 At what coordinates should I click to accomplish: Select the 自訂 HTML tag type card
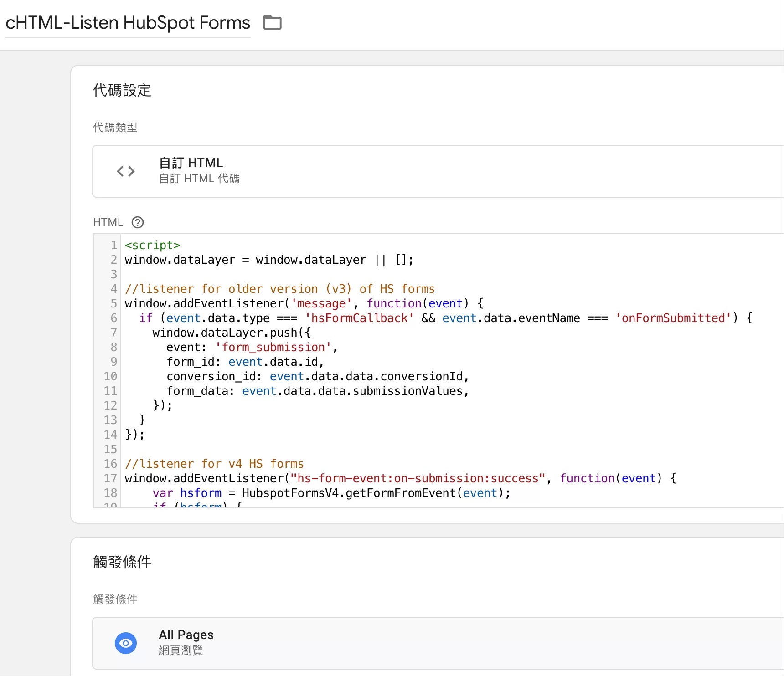pos(438,171)
